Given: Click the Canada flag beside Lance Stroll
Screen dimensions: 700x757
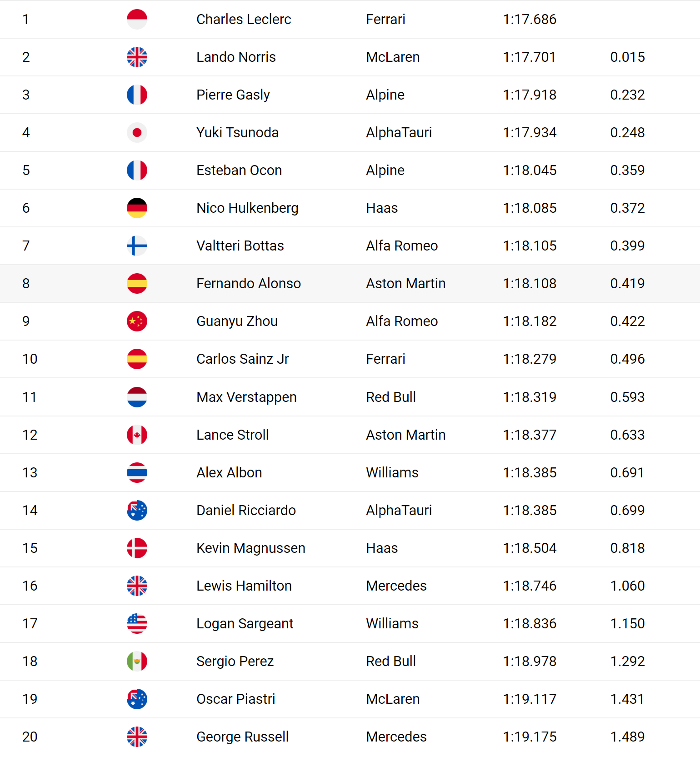Looking at the screenshot, I should (137, 435).
